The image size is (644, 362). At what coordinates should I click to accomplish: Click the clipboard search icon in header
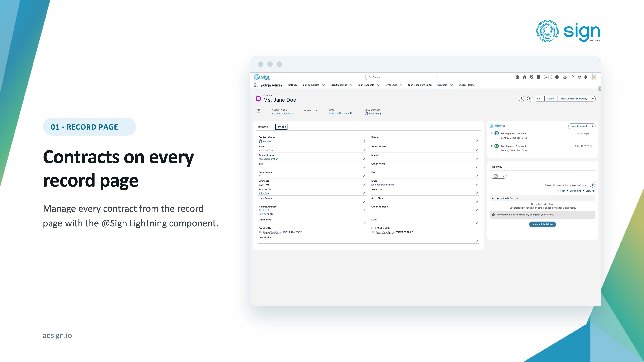click(x=517, y=77)
